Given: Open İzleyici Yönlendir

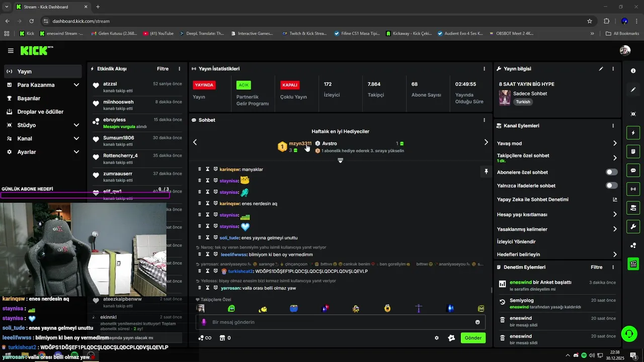Looking at the screenshot, I should [x=516, y=242].
